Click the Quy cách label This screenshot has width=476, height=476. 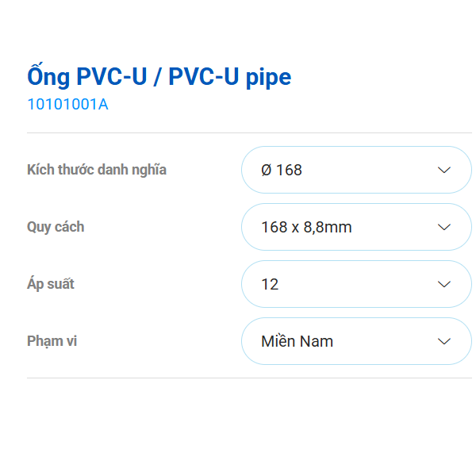click(x=56, y=227)
